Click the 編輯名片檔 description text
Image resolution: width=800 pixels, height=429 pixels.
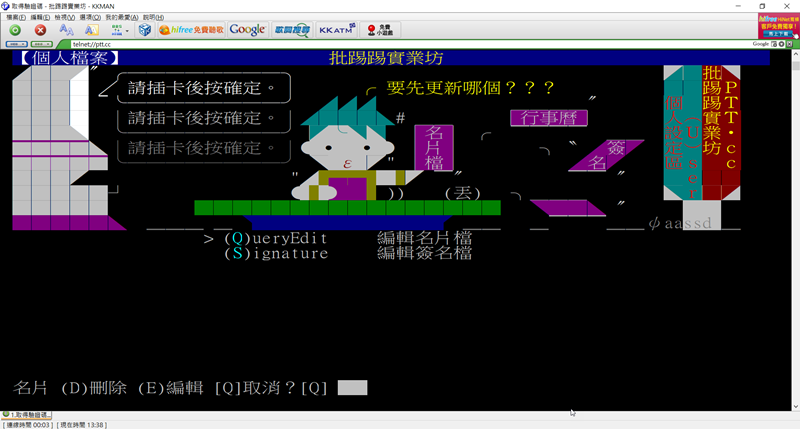pyautogui.click(x=424, y=238)
